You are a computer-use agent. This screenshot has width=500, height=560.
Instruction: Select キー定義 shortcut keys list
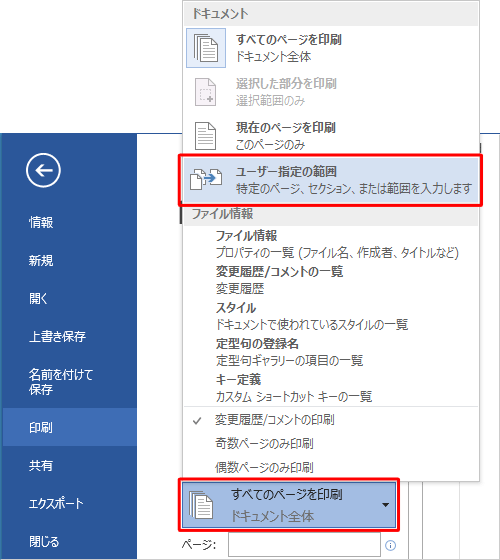click(294, 388)
